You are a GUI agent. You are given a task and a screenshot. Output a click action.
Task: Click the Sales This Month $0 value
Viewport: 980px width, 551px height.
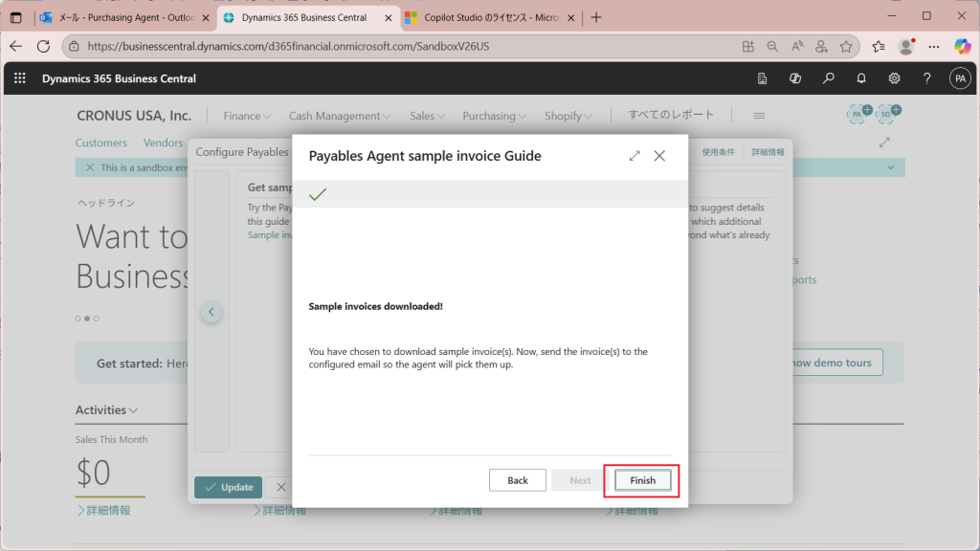(x=93, y=473)
